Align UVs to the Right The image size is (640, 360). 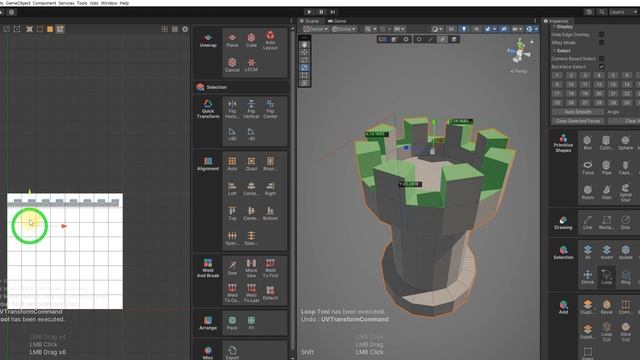(270, 189)
